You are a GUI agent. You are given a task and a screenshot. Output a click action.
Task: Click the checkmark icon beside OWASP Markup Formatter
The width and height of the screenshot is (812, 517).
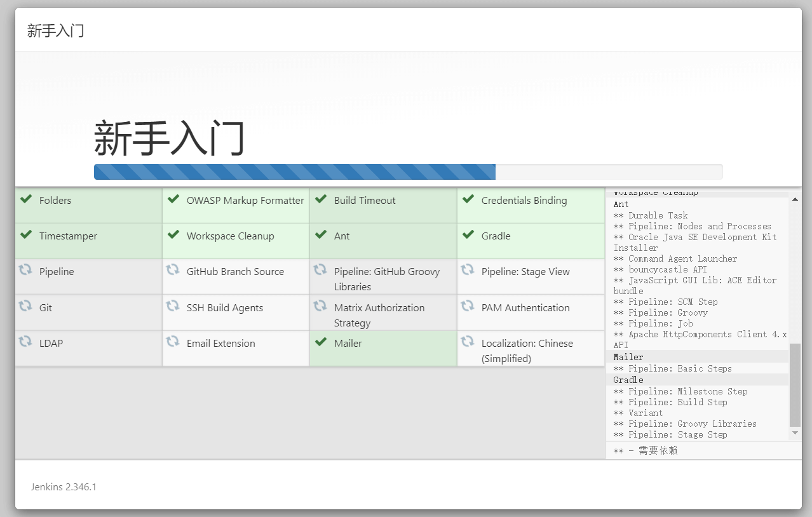173,199
